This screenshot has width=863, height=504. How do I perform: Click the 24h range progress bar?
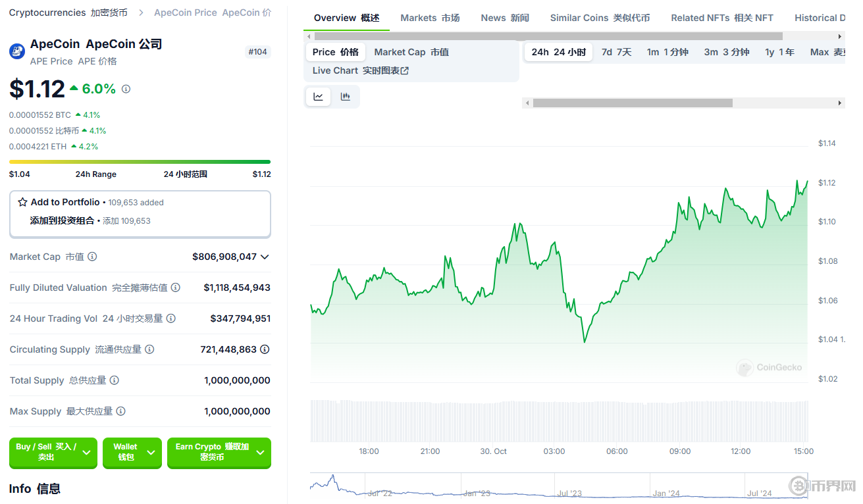coord(140,161)
